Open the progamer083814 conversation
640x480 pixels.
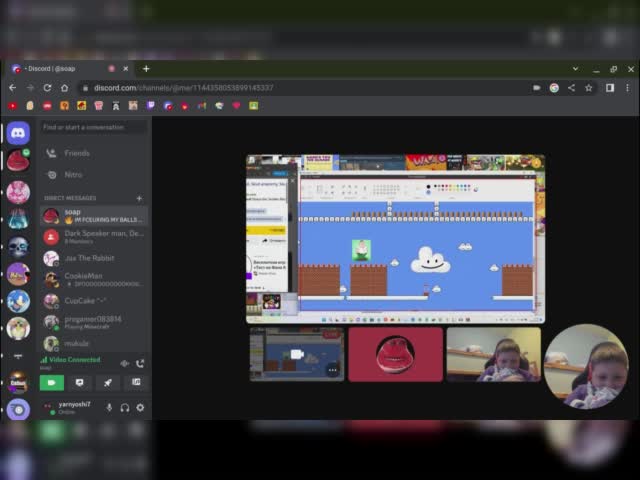tap(94, 322)
